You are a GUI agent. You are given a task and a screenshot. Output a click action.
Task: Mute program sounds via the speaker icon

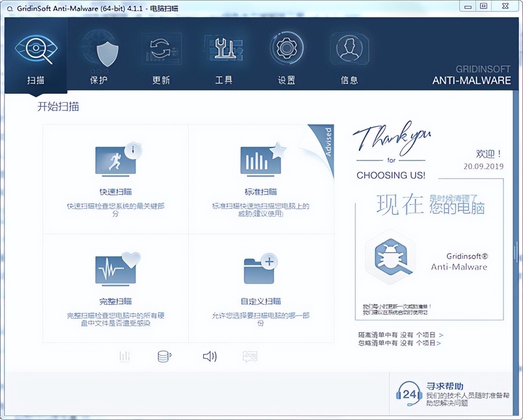pyautogui.click(x=209, y=356)
